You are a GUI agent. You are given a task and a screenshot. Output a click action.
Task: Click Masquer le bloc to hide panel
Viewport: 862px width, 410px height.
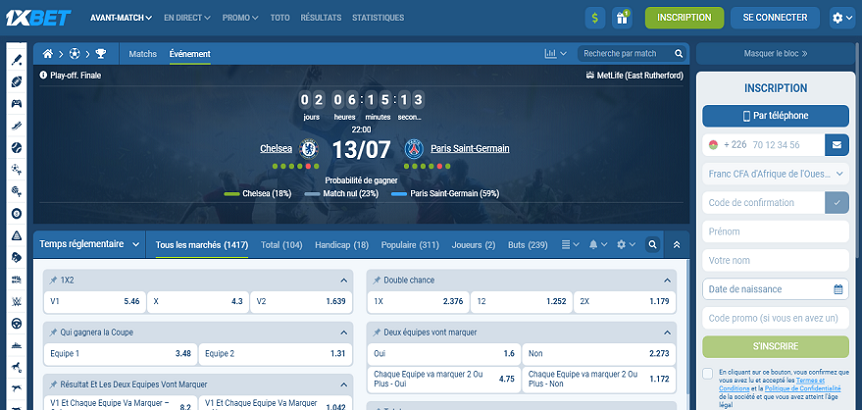click(775, 54)
